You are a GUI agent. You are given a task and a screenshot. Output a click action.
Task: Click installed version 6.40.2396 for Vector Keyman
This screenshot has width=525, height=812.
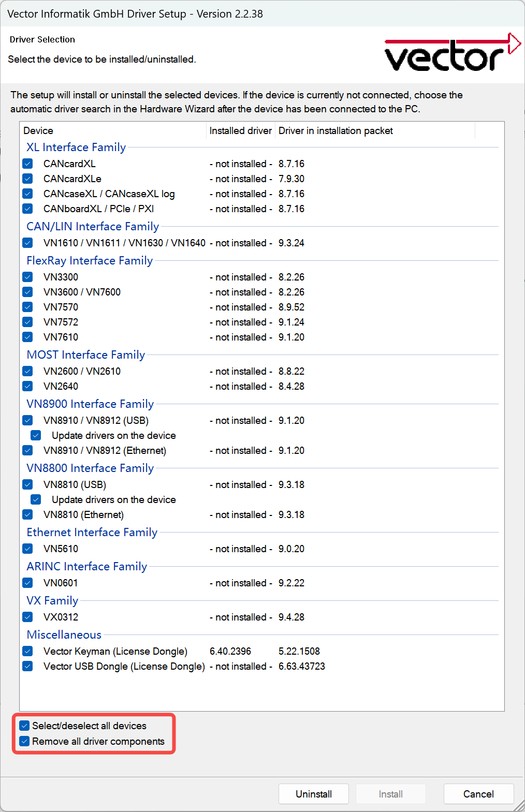230,651
